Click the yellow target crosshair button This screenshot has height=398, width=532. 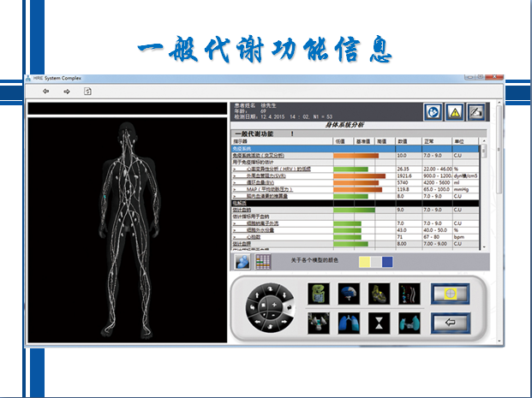click(x=450, y=294)
